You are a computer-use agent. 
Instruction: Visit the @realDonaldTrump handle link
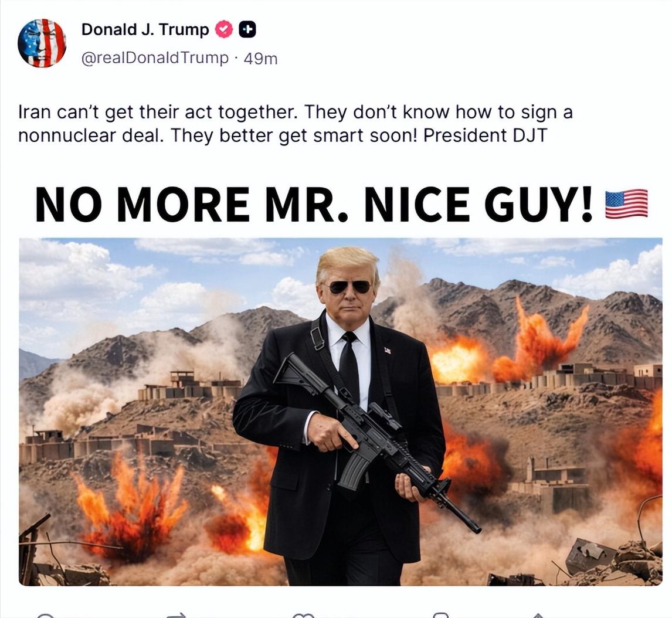(x=155, y=58)
